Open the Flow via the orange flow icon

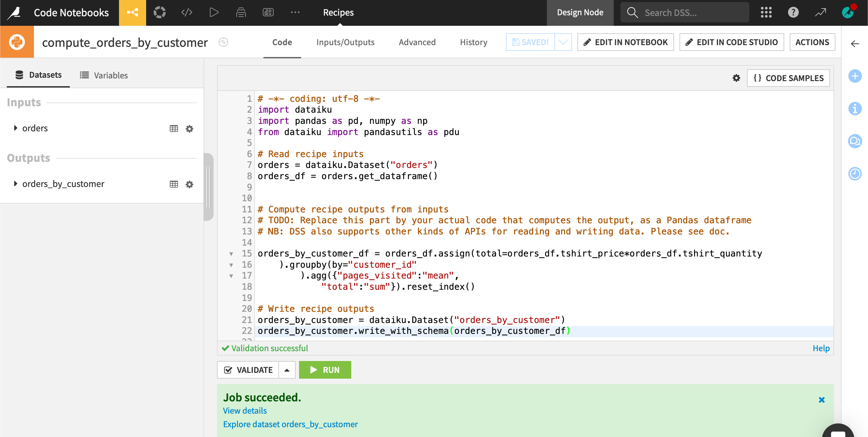tap(132, 13)
